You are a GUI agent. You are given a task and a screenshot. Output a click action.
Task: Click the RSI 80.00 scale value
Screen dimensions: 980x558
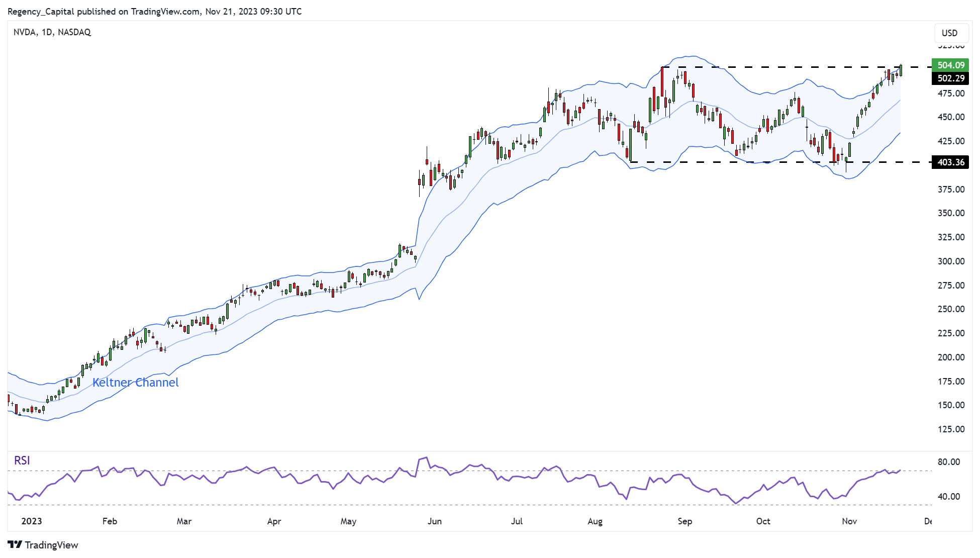pos(949,462)
